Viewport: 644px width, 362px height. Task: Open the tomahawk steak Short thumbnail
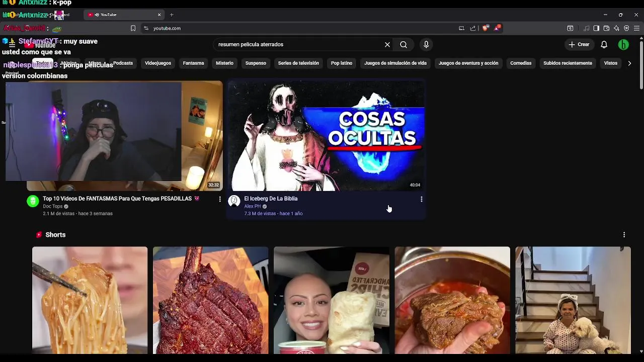pos(211,300)
